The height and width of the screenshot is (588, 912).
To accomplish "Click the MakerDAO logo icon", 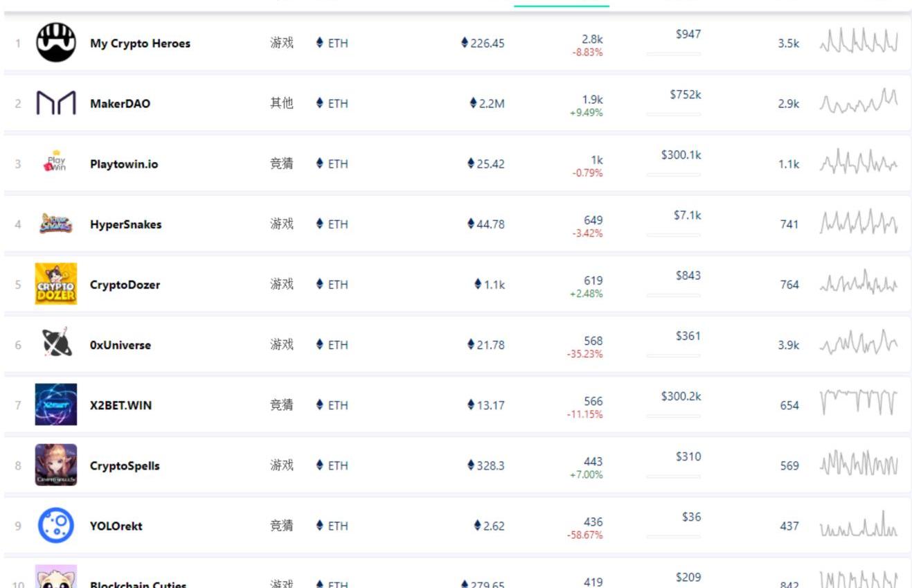I will [x=55, y=103].
